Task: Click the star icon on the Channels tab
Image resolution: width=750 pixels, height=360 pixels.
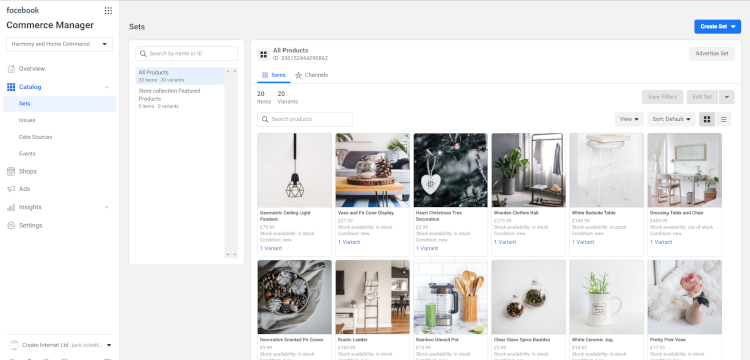Action: 298,75
